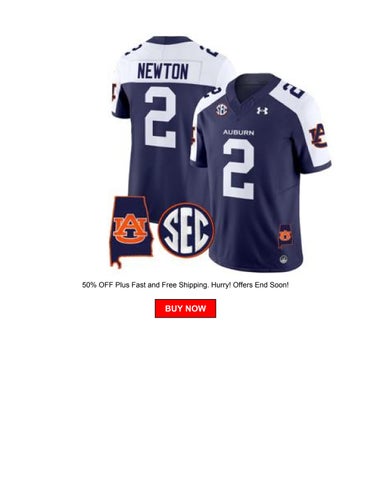Click the AU logo on right sleeve
Viewport: 371px width, 480px height.
[318, 135]
